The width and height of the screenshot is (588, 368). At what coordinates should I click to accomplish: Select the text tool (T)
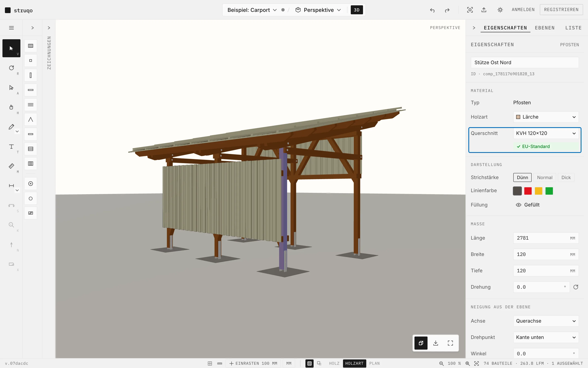[11, 147]
